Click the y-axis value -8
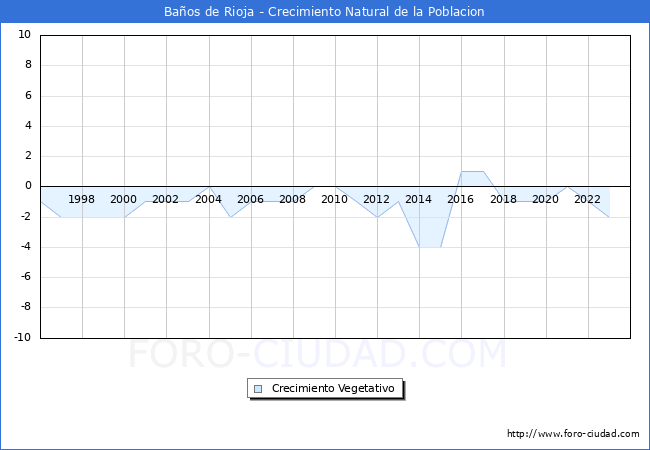The height and width of the screenshot is (450, 650). pos(26,307)
